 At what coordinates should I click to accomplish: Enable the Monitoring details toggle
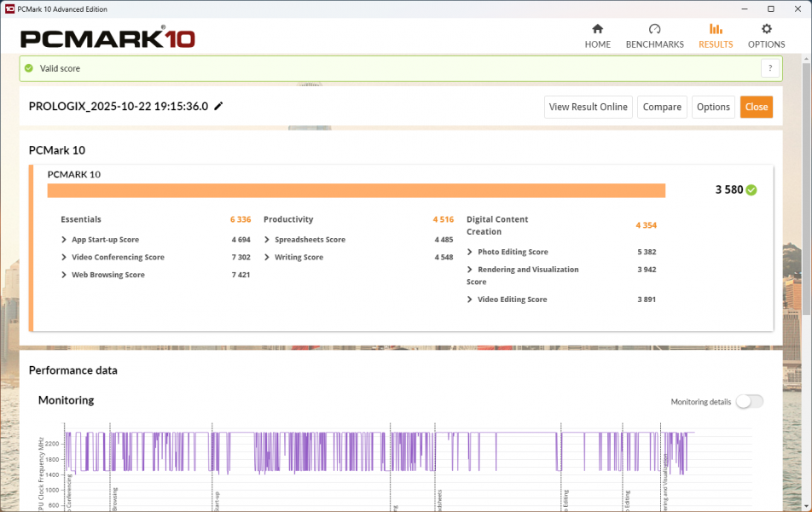(749, 402)
